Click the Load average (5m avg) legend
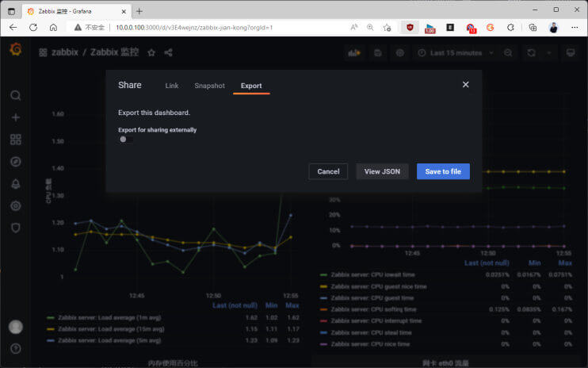The image size is (588, 368). (x=109, y=340)
